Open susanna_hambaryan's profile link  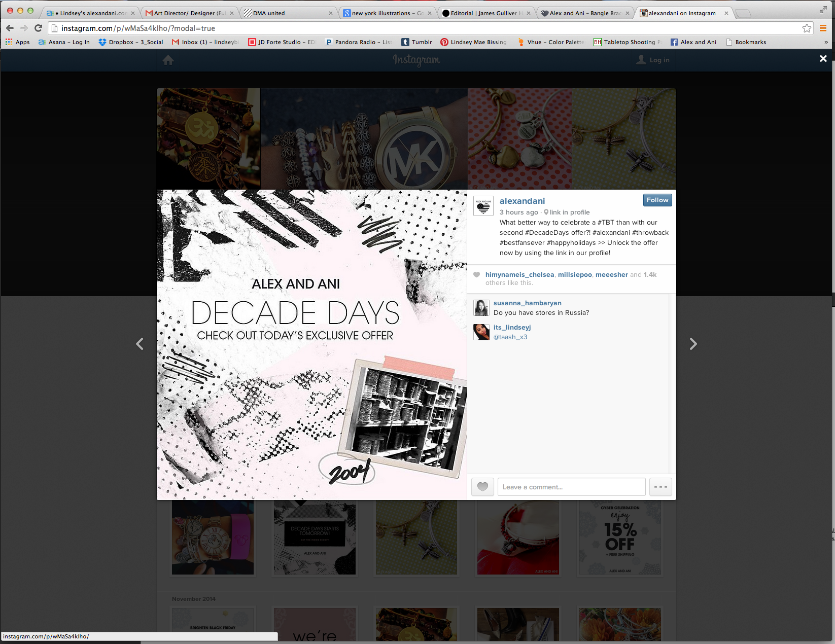[527, 303]
